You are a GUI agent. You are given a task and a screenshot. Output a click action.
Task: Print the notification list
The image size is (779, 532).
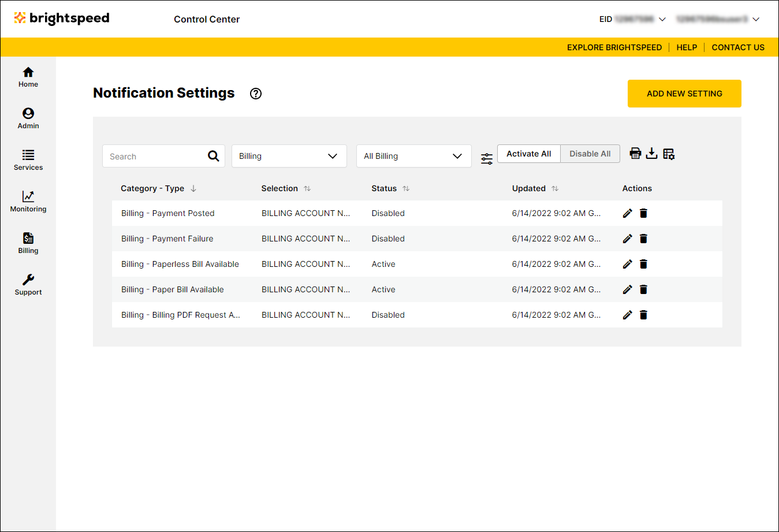(x=635, y=153)
